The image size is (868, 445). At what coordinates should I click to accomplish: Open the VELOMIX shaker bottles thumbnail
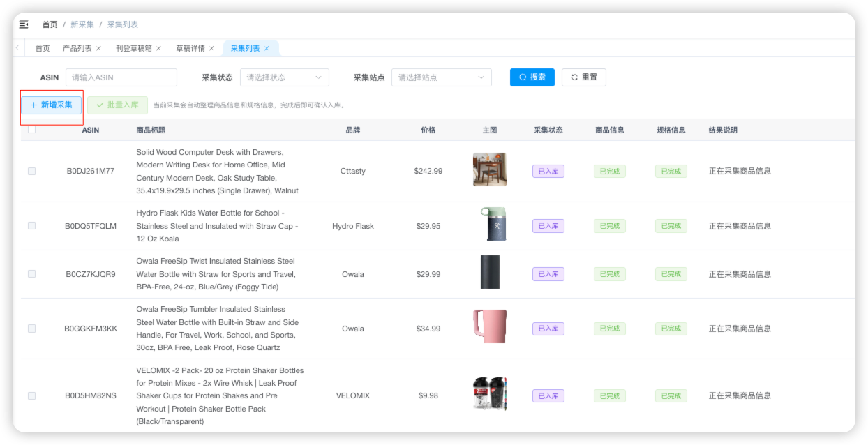click(x=490, y=394)
